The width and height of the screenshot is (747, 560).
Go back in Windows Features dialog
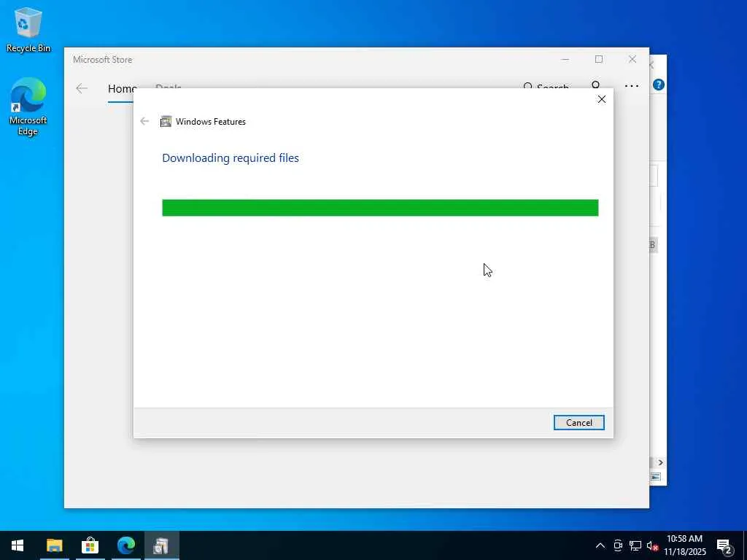[x=144, y=122]
